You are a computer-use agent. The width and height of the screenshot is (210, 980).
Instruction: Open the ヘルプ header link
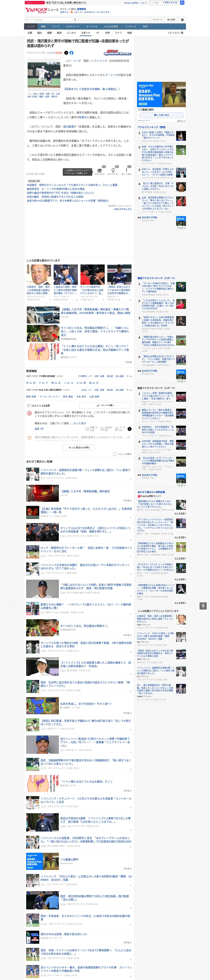pos(143,3)
